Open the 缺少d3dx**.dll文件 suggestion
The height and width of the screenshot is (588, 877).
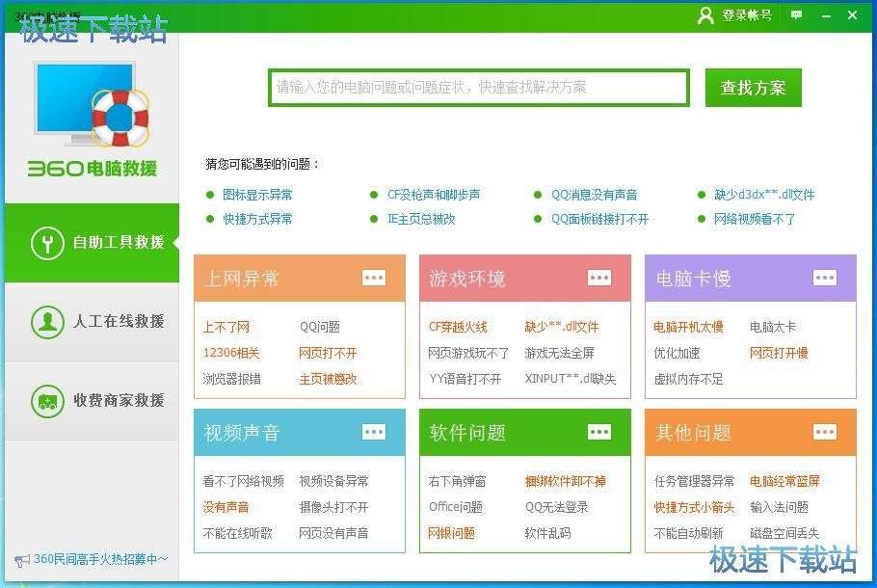coord(764,195)
